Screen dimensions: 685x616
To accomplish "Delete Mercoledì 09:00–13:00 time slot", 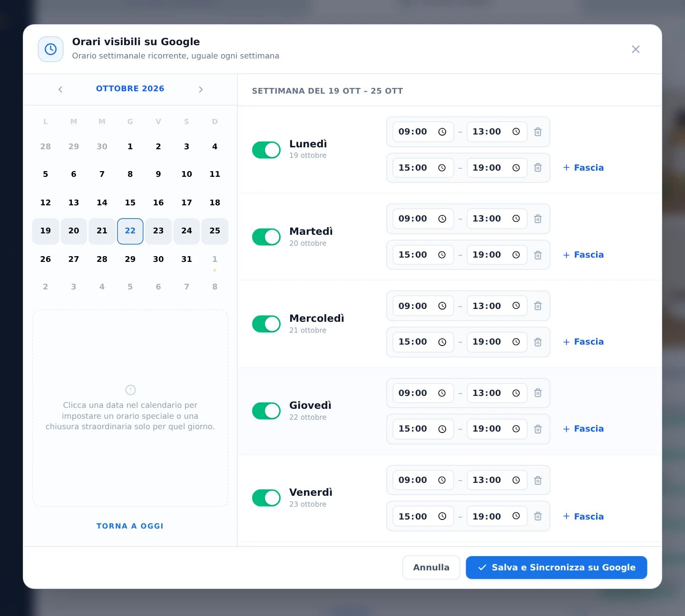I will (538, 306).
